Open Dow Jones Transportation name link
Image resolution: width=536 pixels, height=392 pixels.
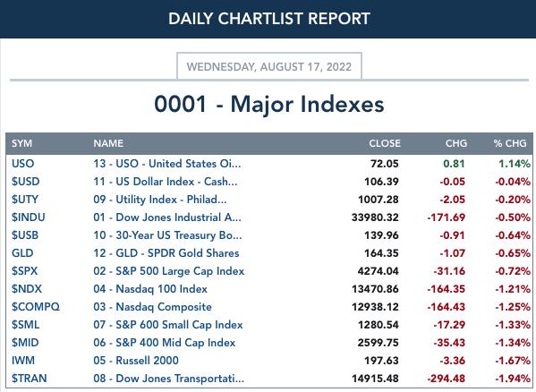tap(169, 379)
